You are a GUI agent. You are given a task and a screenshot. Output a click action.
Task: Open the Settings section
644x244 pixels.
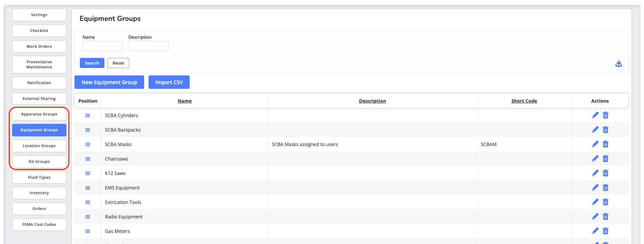point(39,15)
